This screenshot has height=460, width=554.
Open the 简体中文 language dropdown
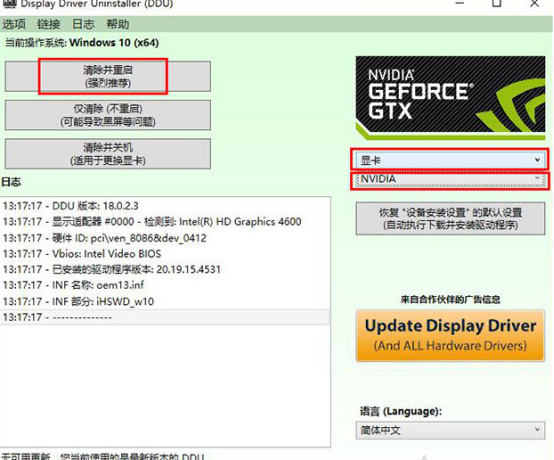click(x=450, y=430)
